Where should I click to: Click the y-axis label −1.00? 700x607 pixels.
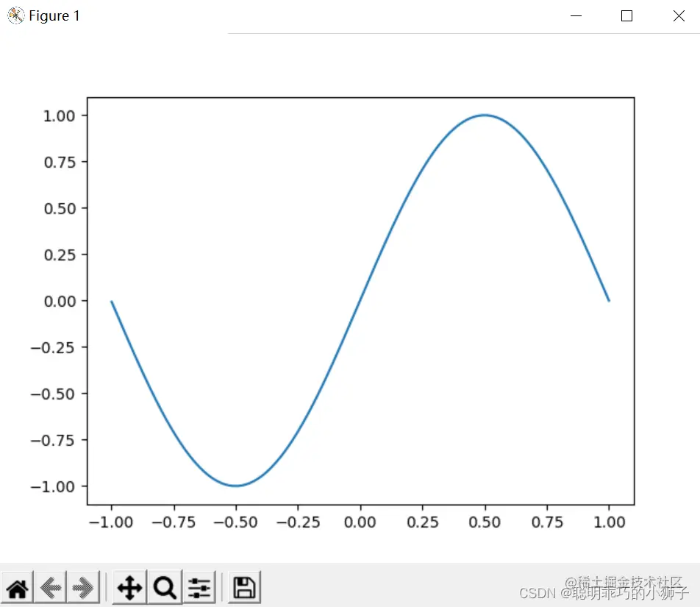tap(52, 486)
